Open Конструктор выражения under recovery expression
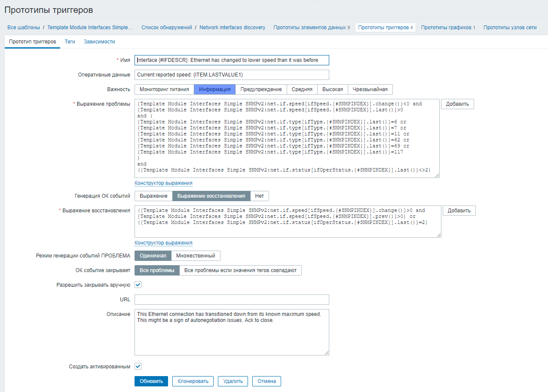Viewport: 548px width, 392px height. tap(163, 243)
